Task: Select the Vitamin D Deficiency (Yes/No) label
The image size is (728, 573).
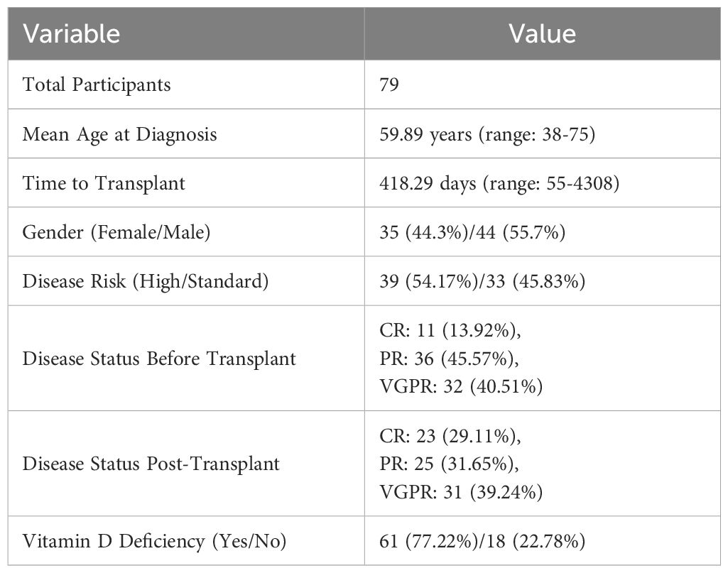Action: tap(154, 543)
